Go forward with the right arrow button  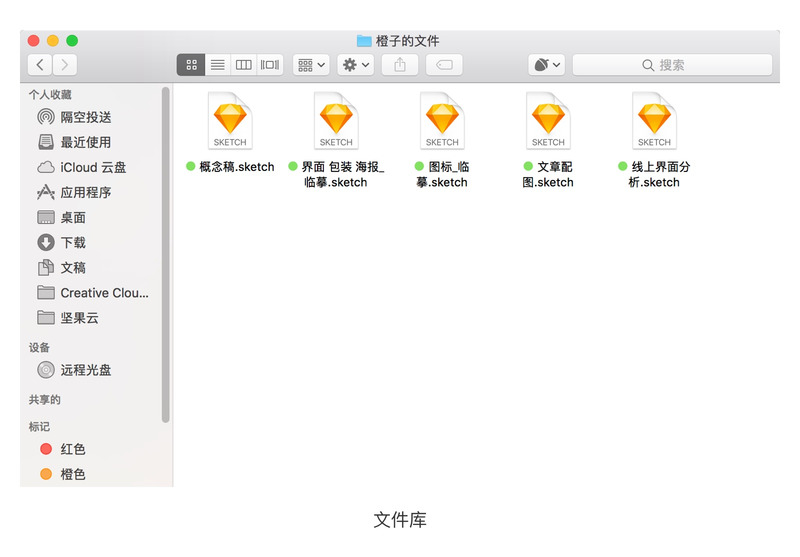pyautogui.click(x=65, y=65)
